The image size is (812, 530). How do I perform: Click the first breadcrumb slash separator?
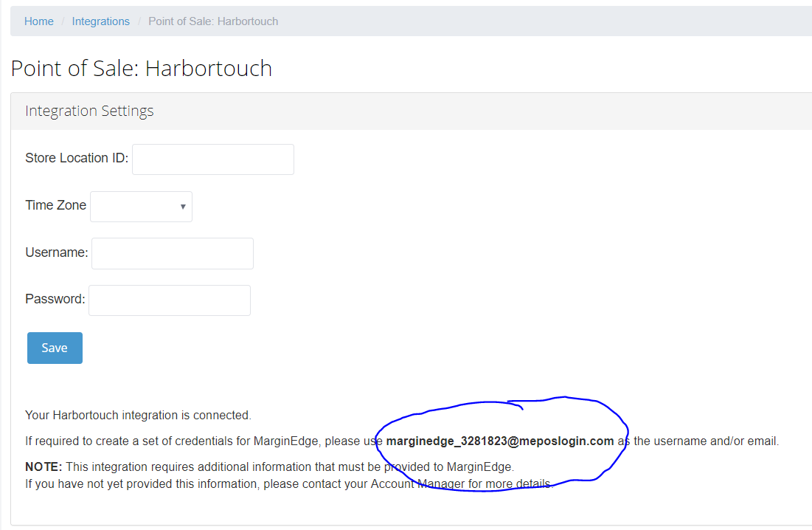[x=63, y=21]
